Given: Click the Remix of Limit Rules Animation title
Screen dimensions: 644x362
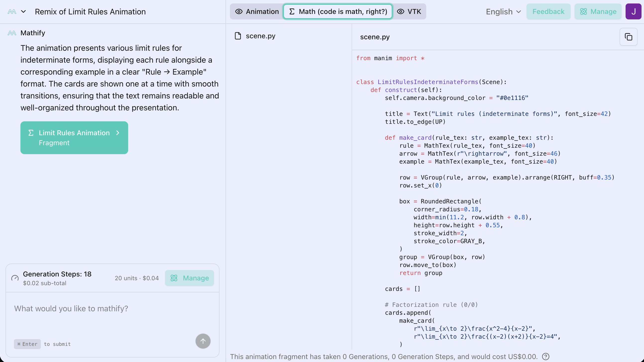Looking at the screenshot, I should tap(90, 11).
